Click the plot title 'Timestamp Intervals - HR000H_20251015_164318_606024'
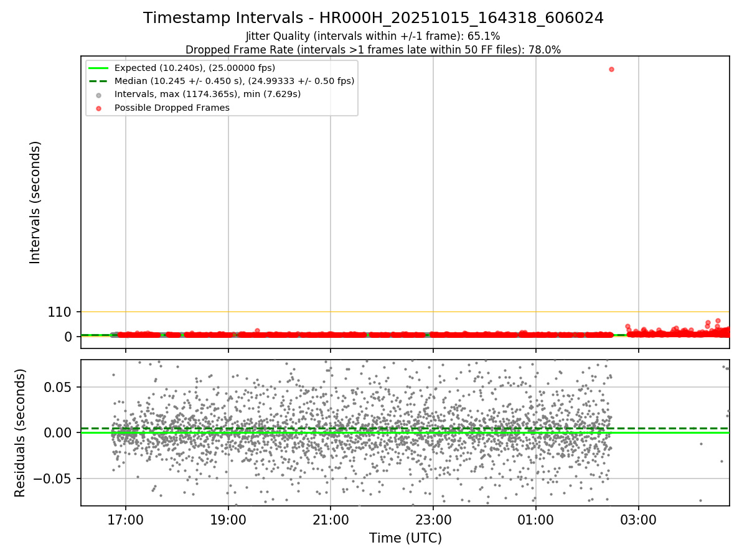747x560 pixels. click(373, 18)
